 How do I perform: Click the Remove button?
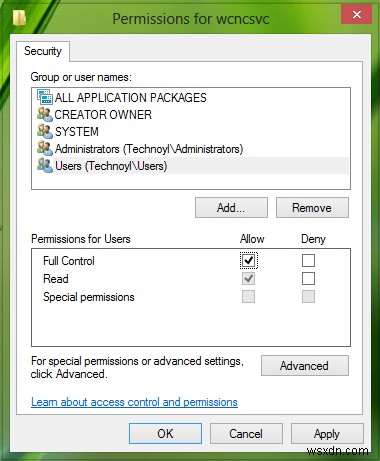coord(312,208)
